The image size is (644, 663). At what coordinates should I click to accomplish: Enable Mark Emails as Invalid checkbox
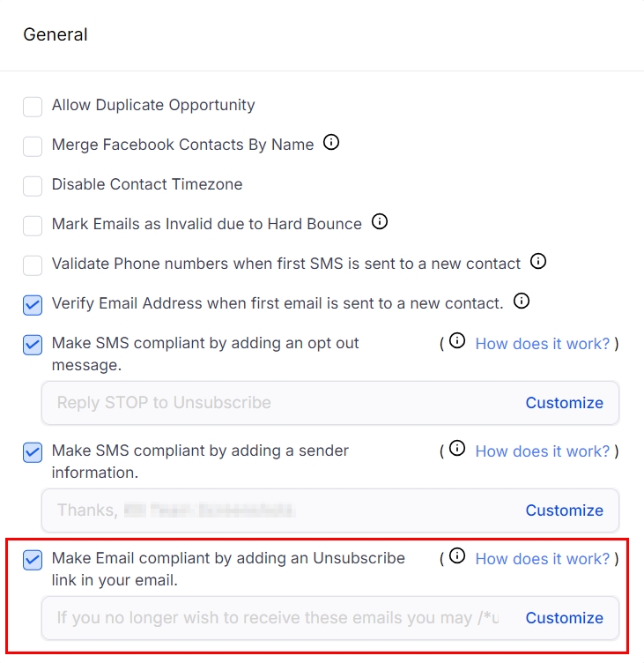click(33, 226)
